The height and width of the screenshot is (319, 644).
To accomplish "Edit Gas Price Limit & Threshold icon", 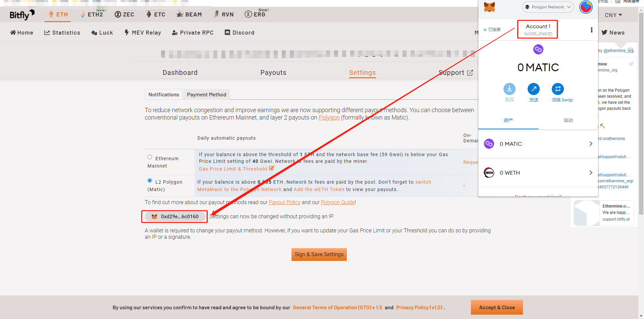I will (x=271, y=168).
